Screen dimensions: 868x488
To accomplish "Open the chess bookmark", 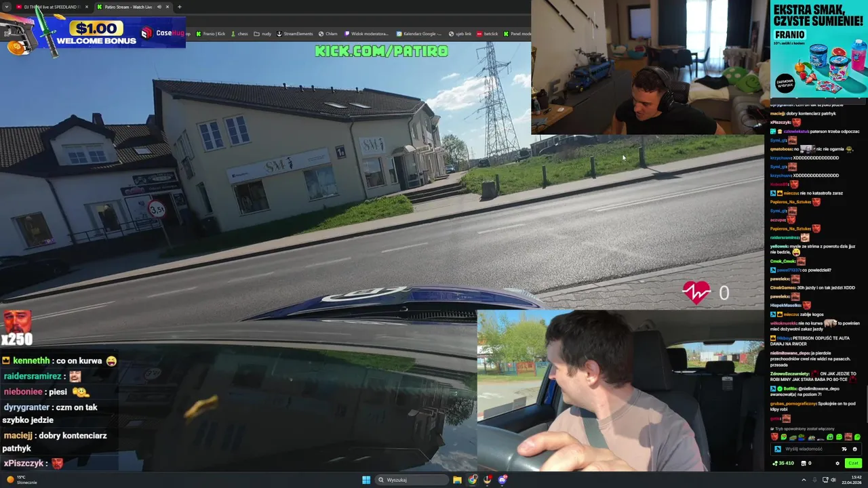I will [239, 33].
